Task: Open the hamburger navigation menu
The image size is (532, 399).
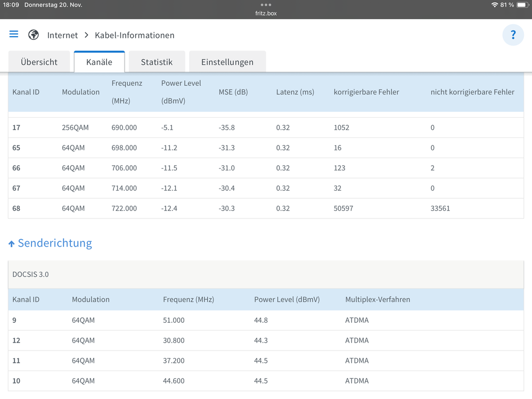Action: point(14,35)
